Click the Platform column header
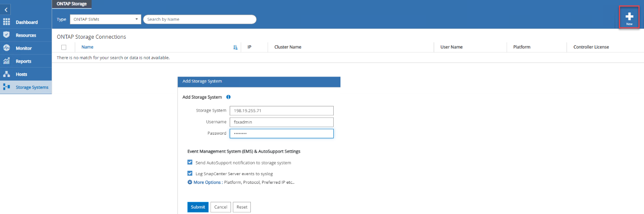 tap(522, 47)
